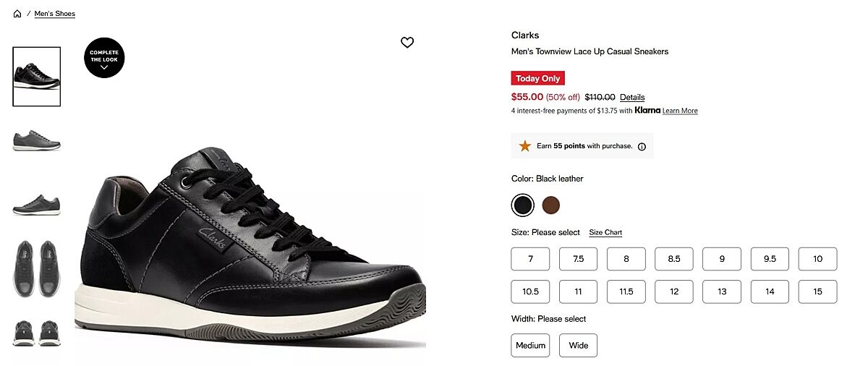The height and width of the screenshot is (366, 868).
Task: View the second shoe thumbnail, grey side view
Action: 37,140
